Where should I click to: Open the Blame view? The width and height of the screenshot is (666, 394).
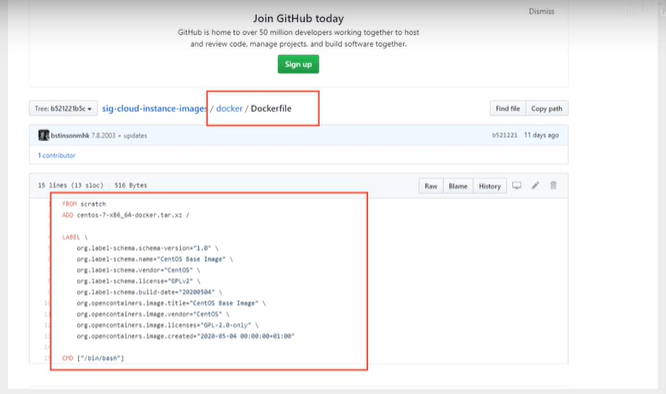click(458, 186)
